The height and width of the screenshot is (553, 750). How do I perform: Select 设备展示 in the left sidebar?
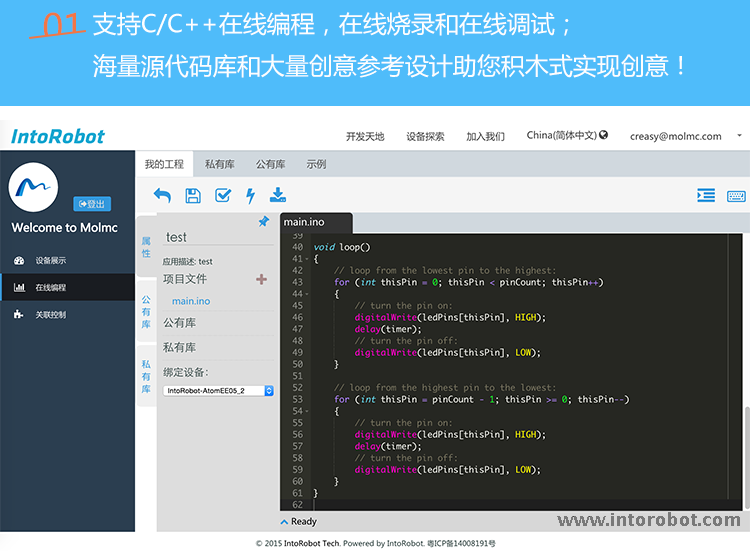pos(67,261)
